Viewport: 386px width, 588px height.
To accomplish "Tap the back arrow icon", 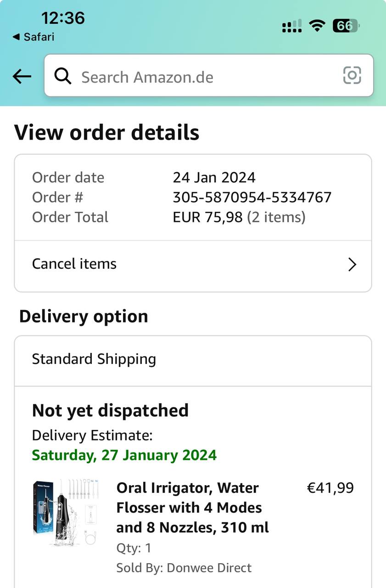I will 22,76.
